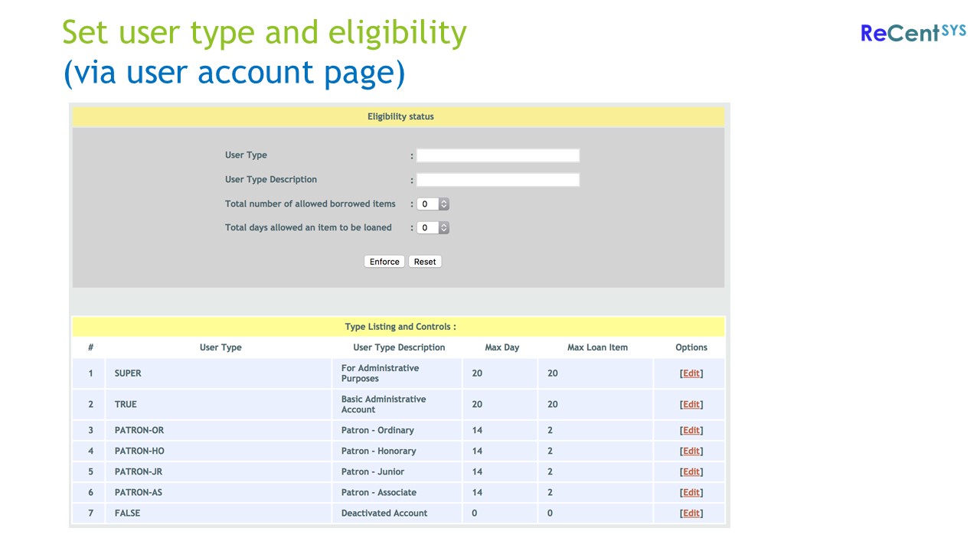Screen dimensions: 980x551
Task: Click the Enforce button
Action: [x=384, y=262]
